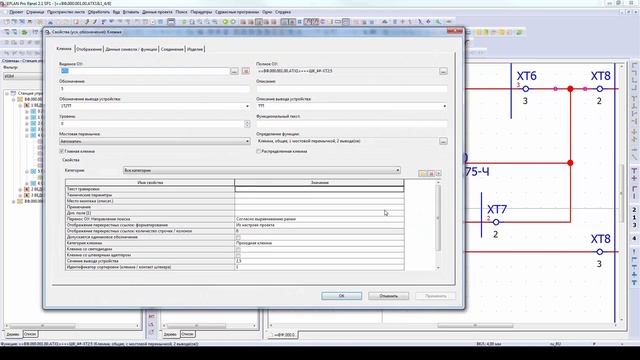Click the Уровень spinner arrows
Viewport: 640px width, 360px height.
(247, 124)
